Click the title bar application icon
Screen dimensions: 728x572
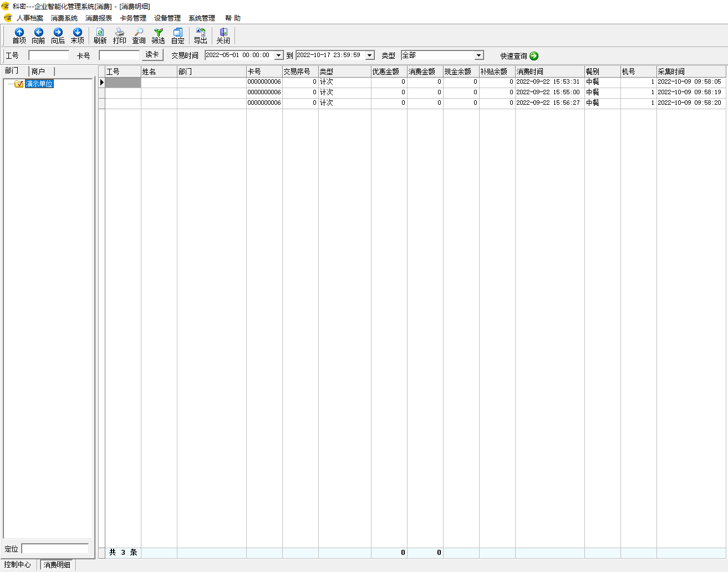(x=6, y=6)
